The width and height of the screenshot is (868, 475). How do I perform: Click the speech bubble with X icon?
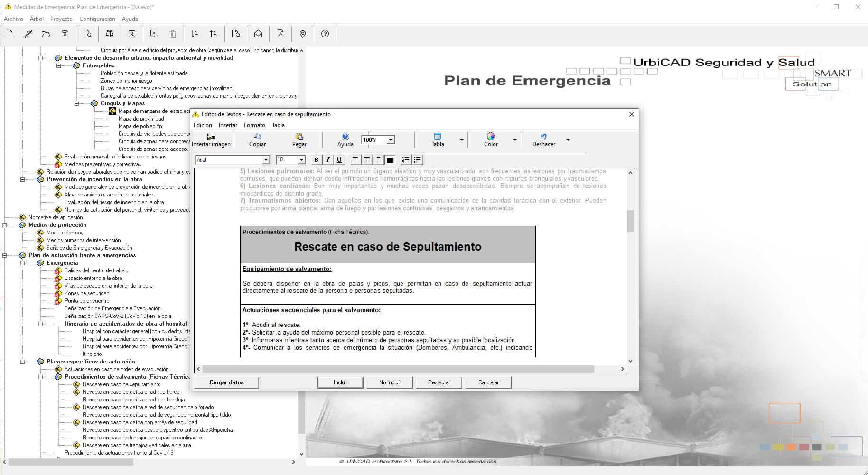pyautogui.click(x=154, y=34)
